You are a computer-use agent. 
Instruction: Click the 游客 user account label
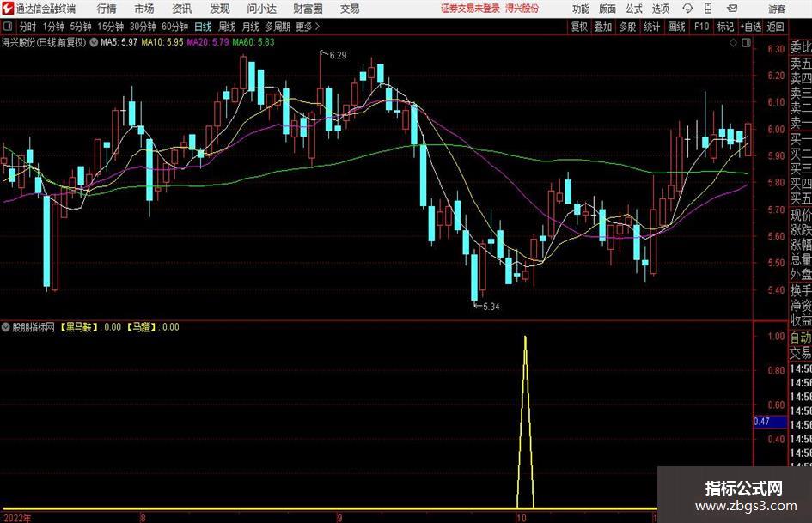pyautogui.click(x=776, y=9)
